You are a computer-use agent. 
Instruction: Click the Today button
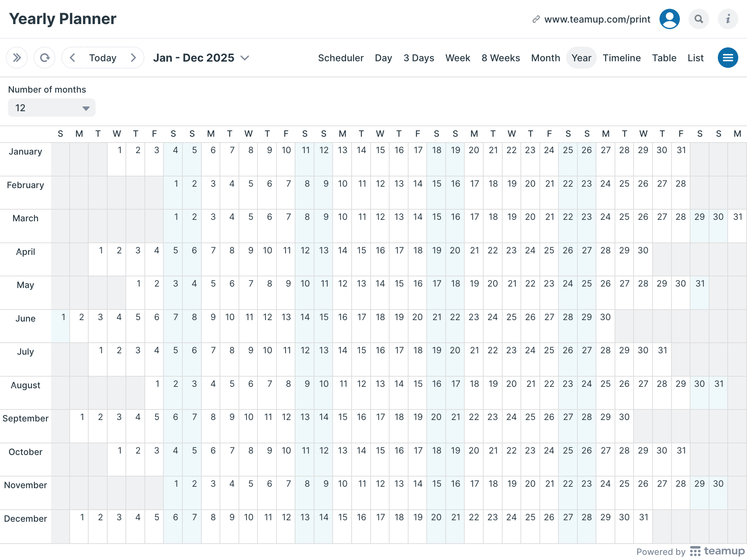(102, 58)
